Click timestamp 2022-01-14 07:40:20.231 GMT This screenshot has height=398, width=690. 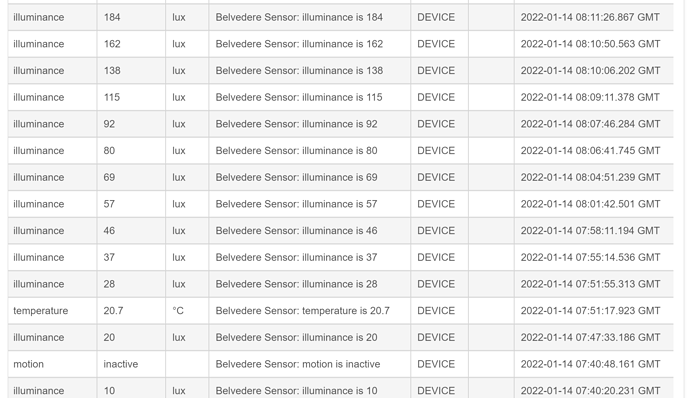[590, 391]
